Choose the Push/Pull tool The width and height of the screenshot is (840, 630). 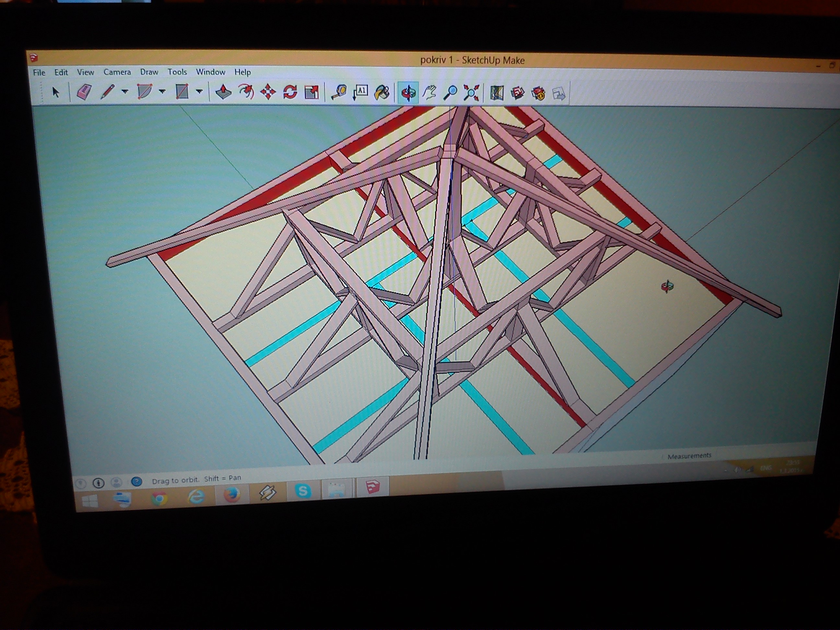click(223, 92)
